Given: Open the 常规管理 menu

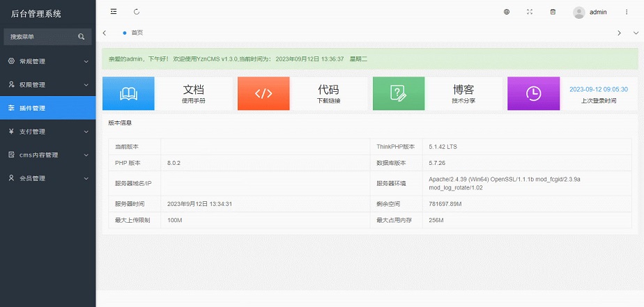Looking at the screenshot, I should 47,61.
